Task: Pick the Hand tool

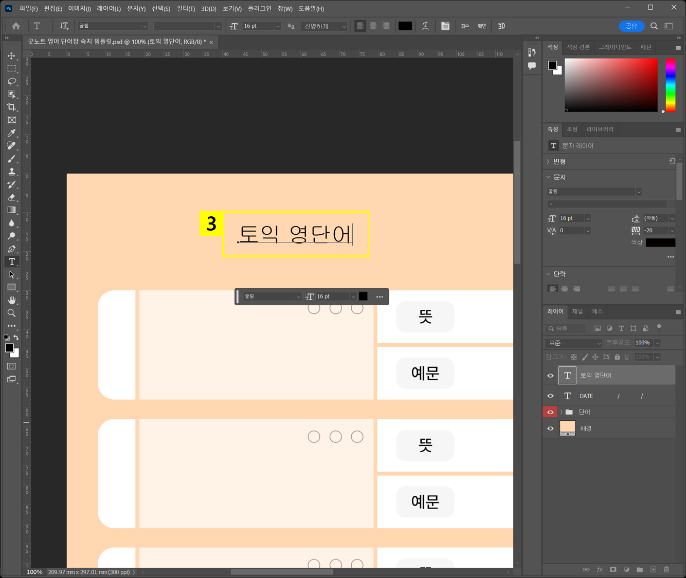Action: click(x=12, y=300)
